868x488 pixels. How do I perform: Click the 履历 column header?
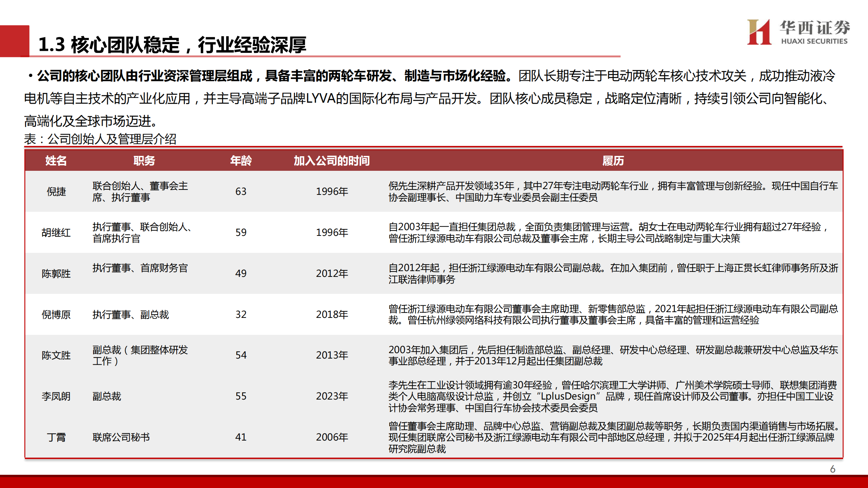tap(613, 161)
